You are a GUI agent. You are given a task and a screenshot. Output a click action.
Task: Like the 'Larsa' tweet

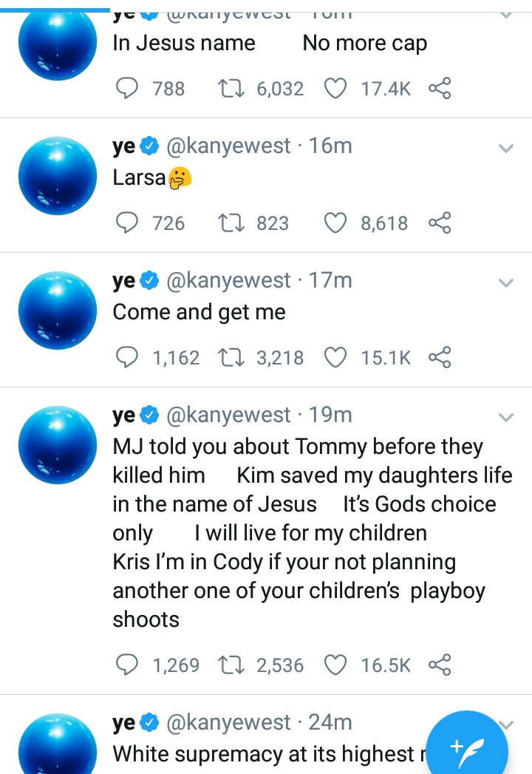(336, 223)
